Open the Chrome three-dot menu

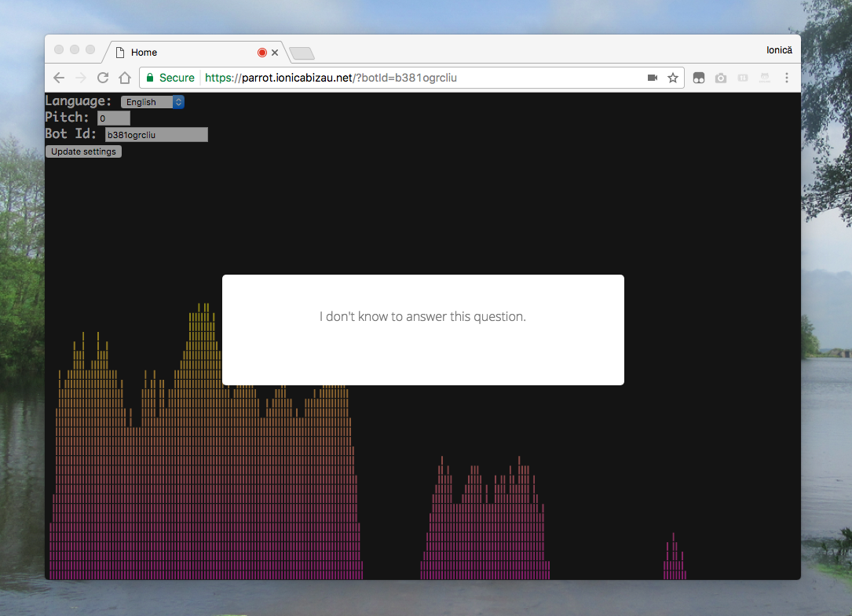[x=786, y=78]
